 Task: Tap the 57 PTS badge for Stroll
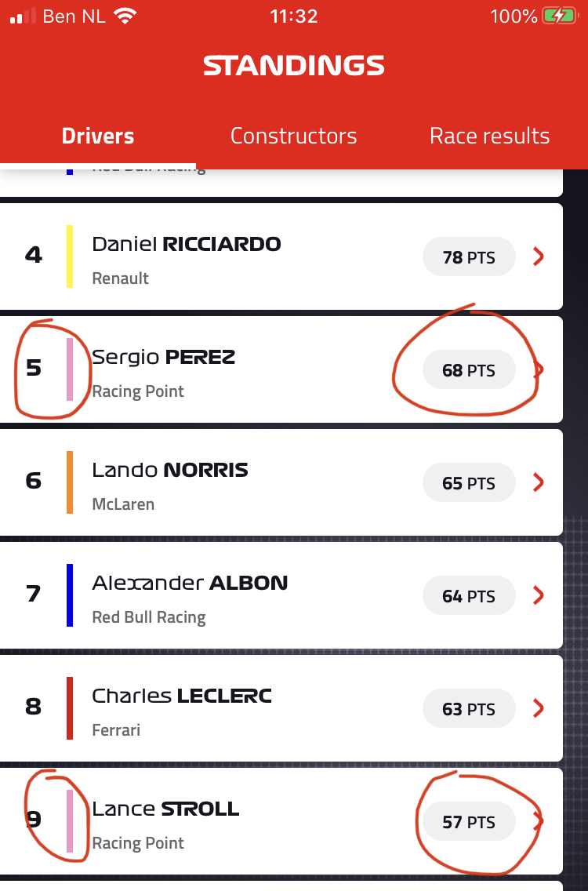(469, 822)
